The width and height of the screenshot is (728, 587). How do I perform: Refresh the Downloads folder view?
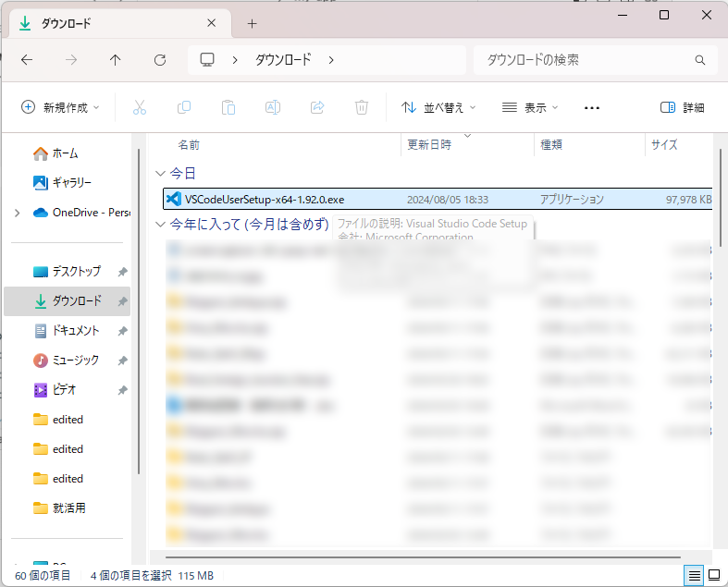(x=160, y=60)
